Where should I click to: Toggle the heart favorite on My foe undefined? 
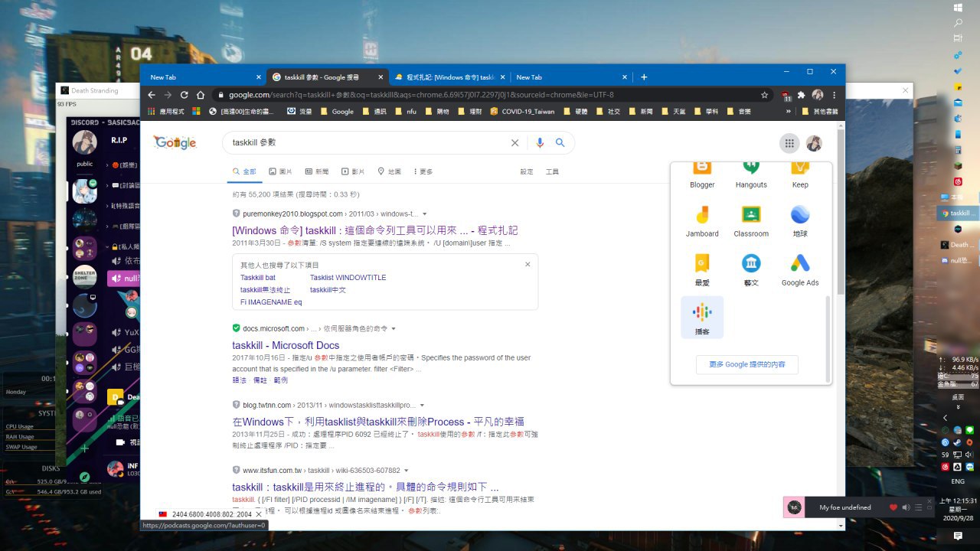(x=893, y=507)
